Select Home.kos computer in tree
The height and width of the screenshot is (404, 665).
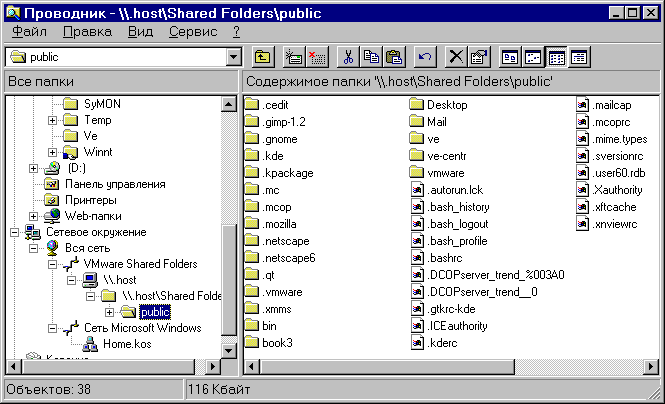tap(127, 344)
